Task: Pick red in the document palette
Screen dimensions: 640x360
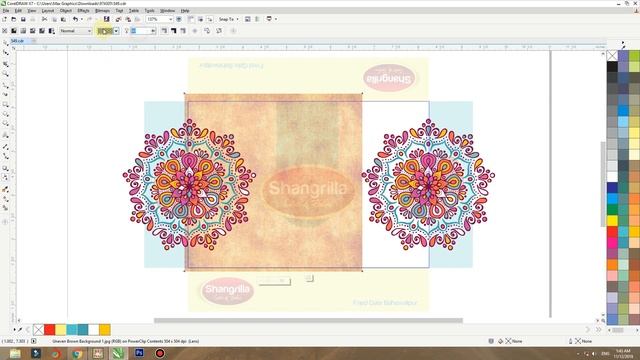Action: click(x=49, y=329)
